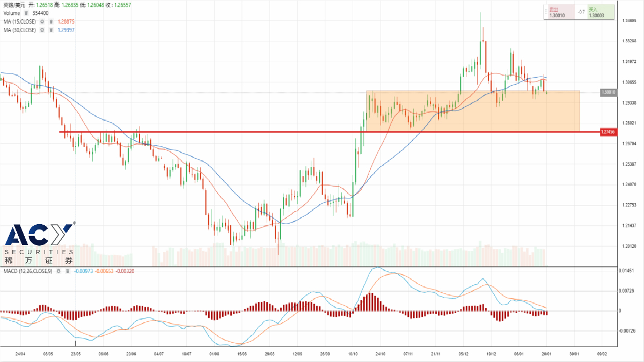Viewport: 644px width, 362px height.
Task: Remove the MACD indicator using trash icon
Action: click(67, 271)
